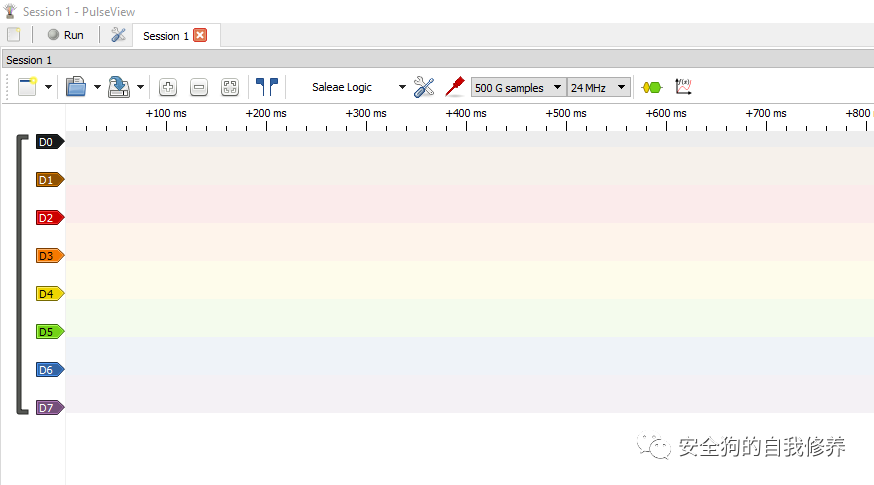Screen dimensions: 874x485
Task: Select channel D2 red label
Action: 50,218
